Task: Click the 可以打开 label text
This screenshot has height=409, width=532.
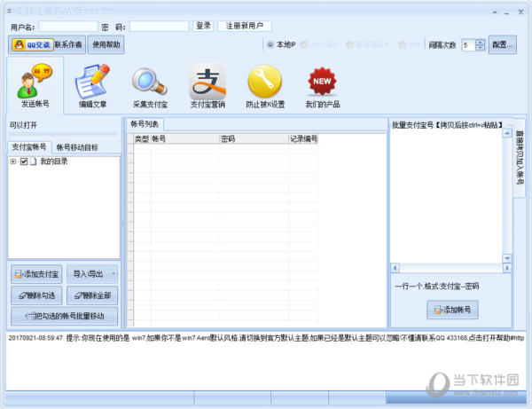Action: [x=23, y=125]
